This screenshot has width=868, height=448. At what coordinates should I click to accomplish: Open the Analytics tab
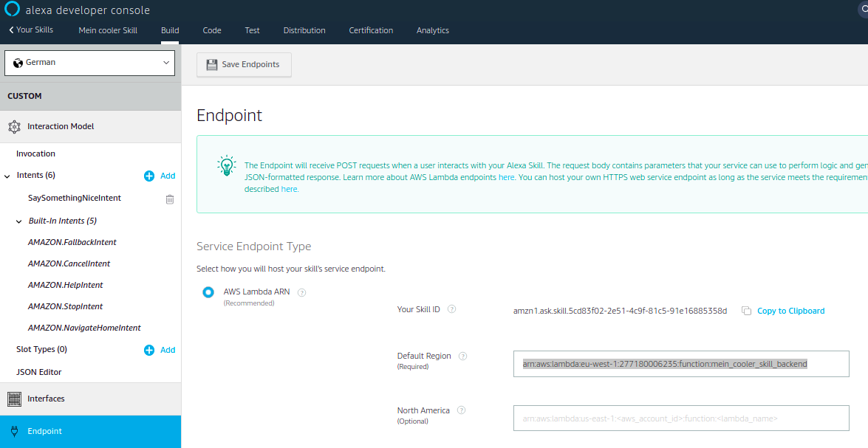[x=433, y=30]
